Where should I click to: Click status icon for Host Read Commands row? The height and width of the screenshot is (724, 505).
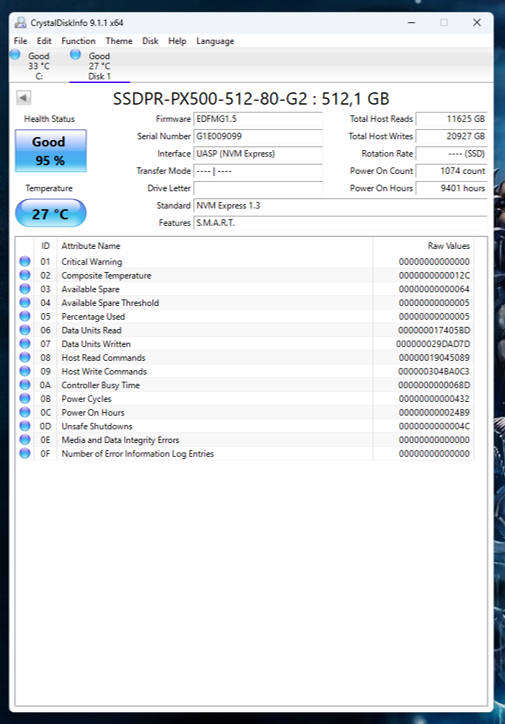[25, 357]
